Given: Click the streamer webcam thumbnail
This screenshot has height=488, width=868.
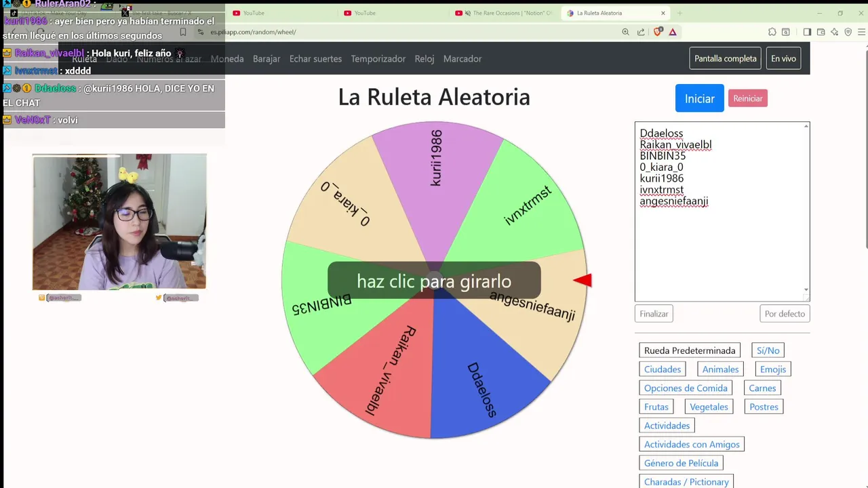Looking at the screenshot, I should pyautogui.click(x=119, y=222).
